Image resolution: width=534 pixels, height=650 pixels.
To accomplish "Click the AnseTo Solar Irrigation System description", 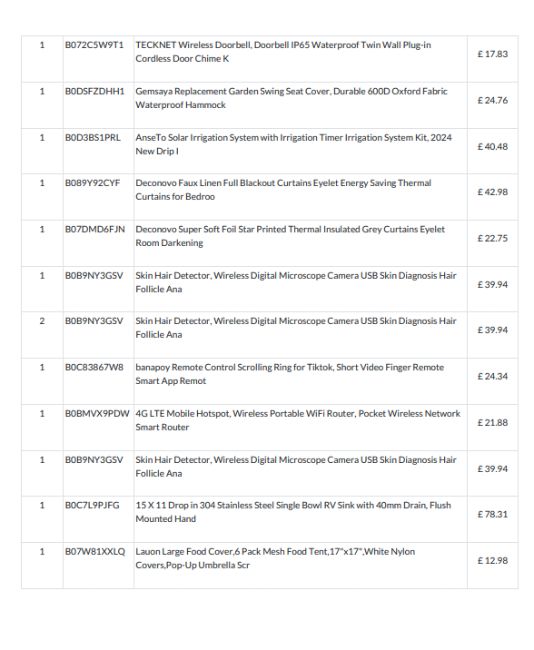I will tap(293, 144).
